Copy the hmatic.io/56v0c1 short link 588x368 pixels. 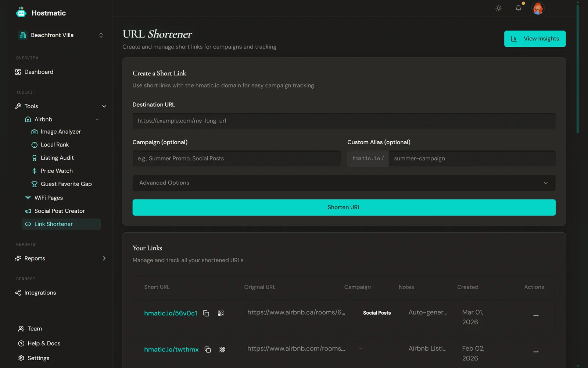[206, 313]
